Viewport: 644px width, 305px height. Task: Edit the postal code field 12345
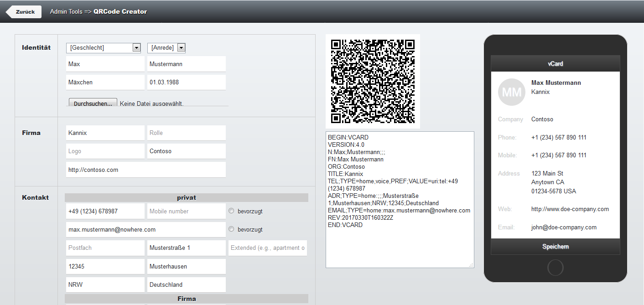click(x=105, y=267)
